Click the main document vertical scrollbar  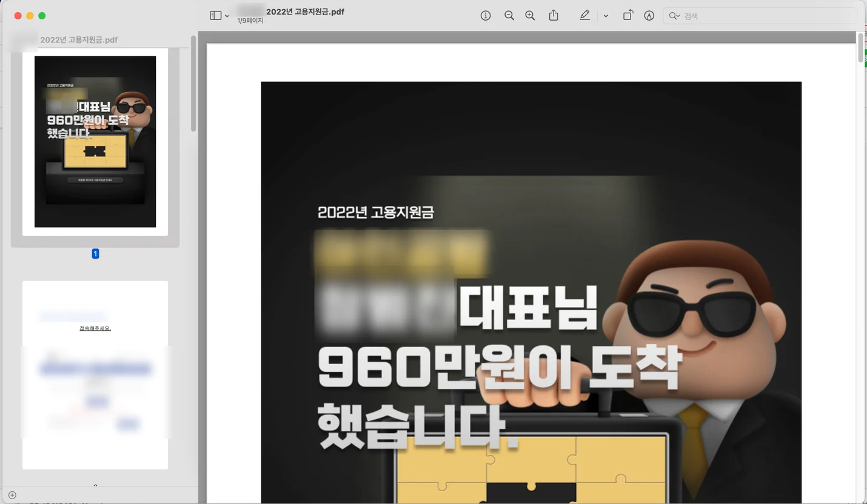point(861,47)
